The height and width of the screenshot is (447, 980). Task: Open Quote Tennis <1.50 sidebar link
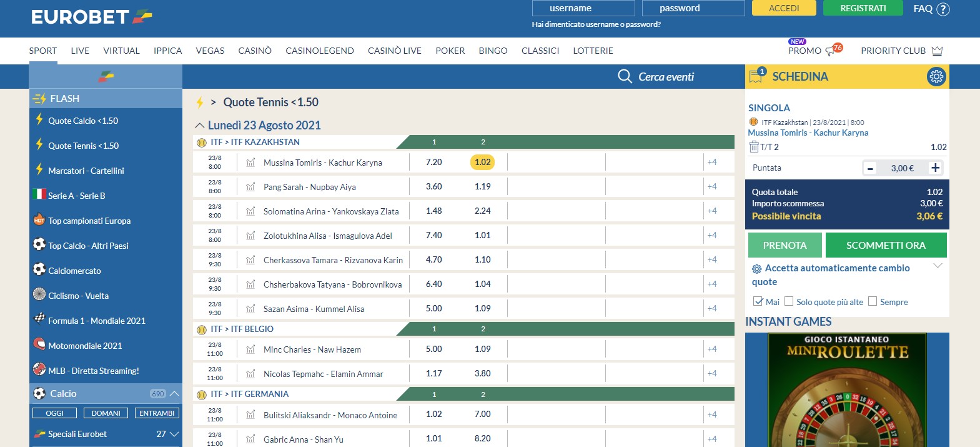pos(84,146)
